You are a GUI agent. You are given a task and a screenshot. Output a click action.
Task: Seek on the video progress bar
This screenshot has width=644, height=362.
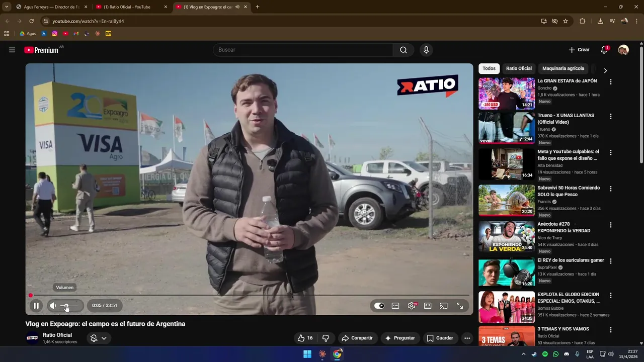250,295
